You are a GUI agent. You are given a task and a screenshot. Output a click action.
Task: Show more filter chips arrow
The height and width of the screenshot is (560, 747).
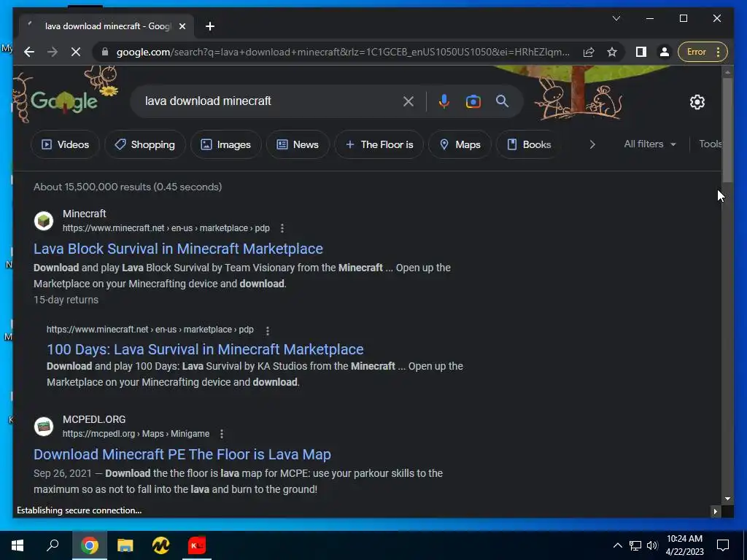tap(592, 145)
